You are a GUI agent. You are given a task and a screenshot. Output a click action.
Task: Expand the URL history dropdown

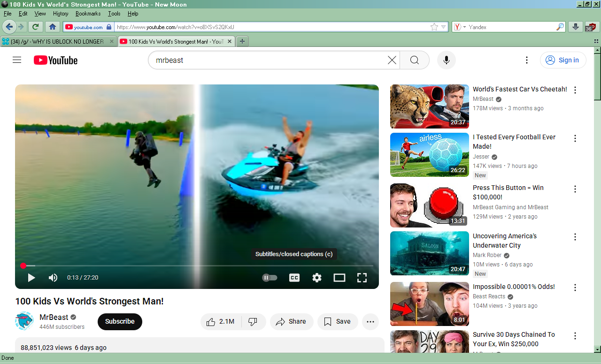[444, 27]
